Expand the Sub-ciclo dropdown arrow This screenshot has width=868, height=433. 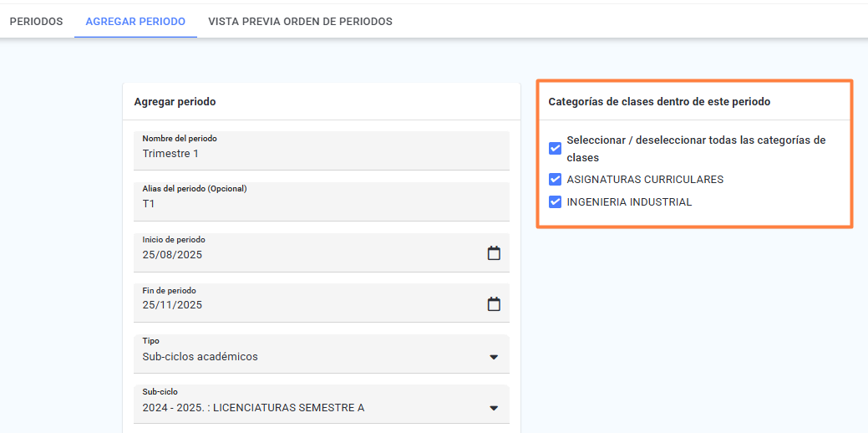tap(494, 408)
